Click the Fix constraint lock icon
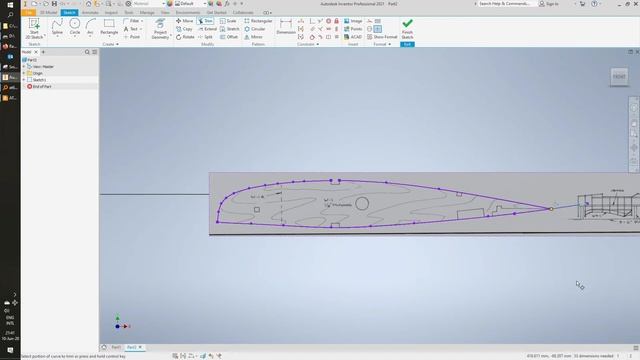The width and height of the screenshot is (640, 360). (336, 21)
